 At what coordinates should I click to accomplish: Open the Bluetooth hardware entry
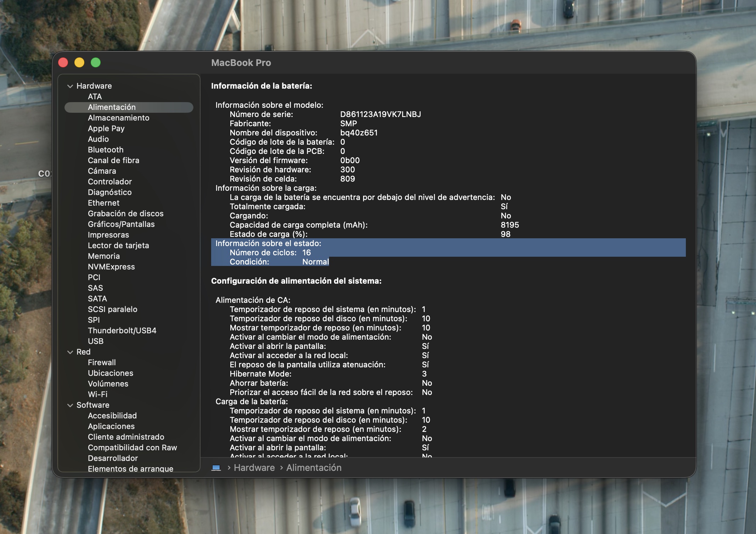(106, 150)
